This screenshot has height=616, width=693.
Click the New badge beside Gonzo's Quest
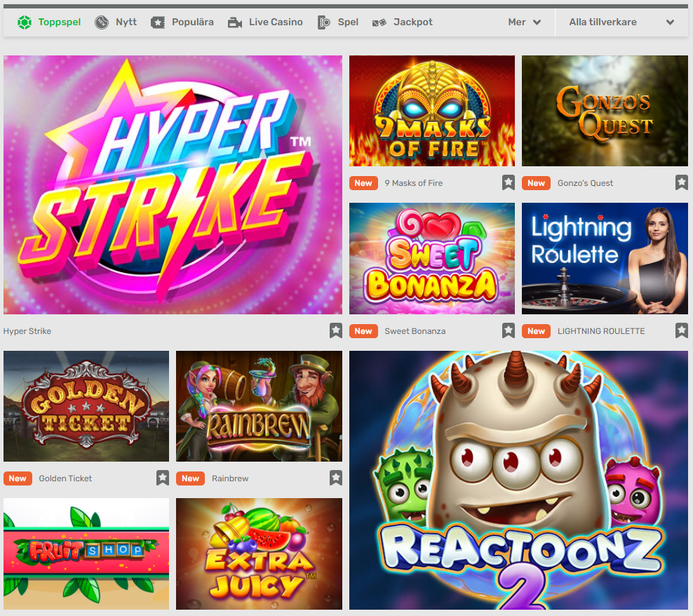pyautogui.click(x=536, y=182)
